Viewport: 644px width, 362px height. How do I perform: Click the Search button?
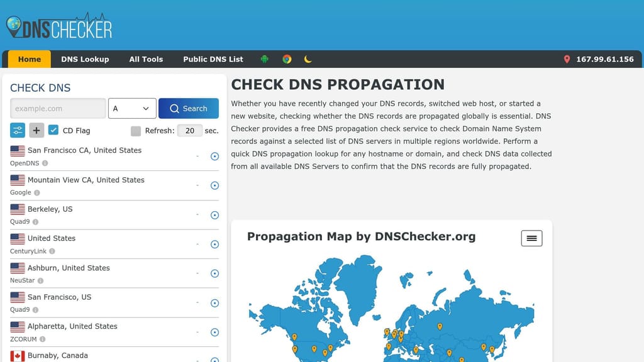click(x=189, y=108)
